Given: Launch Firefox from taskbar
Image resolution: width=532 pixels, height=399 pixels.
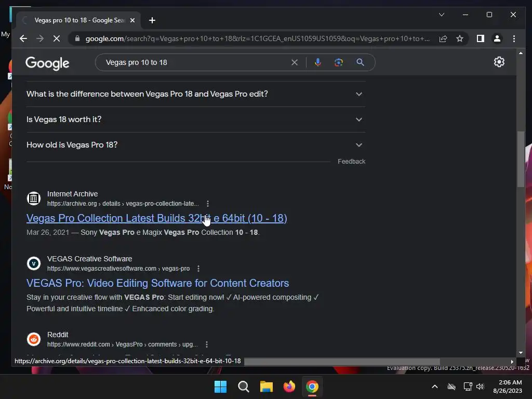Looking at the screenshot, I should (x=289, y=387).
